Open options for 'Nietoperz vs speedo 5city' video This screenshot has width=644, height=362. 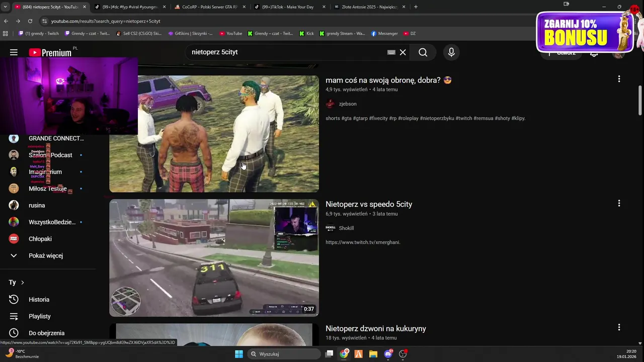[619, 203]
